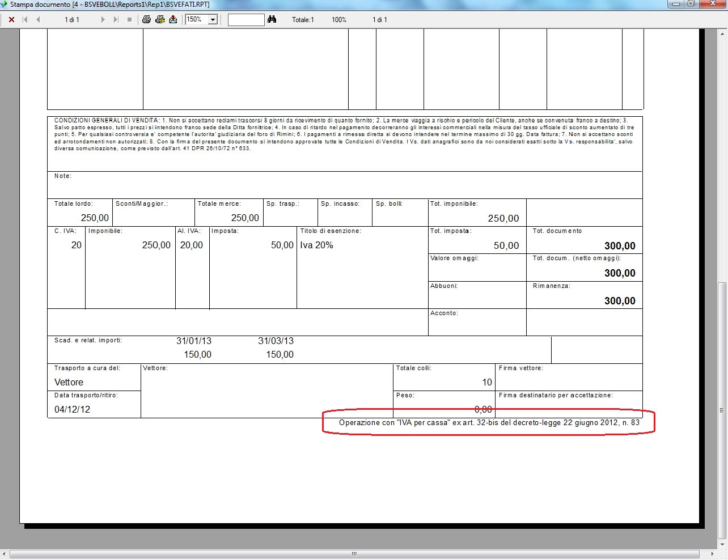728x560 pixels.
Task: Click the 'Imposta:' column label
Action: tap(225, 231)
